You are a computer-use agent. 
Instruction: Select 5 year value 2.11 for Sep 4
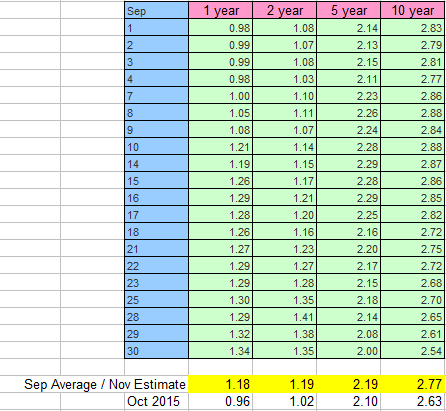[x=349, y=78]
